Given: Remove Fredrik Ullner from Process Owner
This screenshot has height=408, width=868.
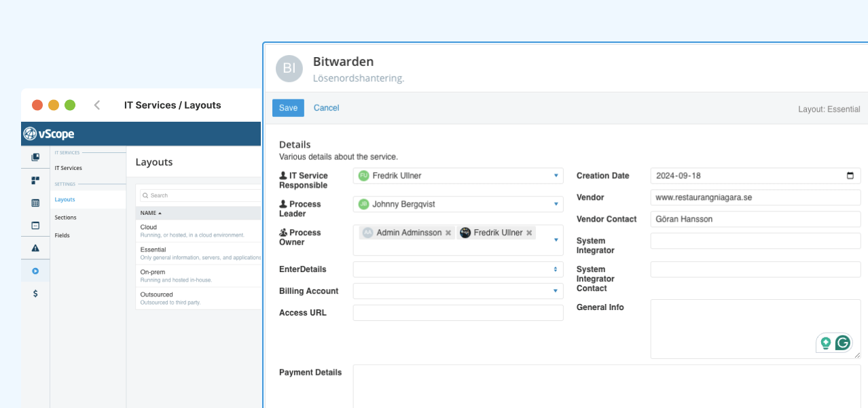Looking at the screenshot, I should [x=529, y=233].
